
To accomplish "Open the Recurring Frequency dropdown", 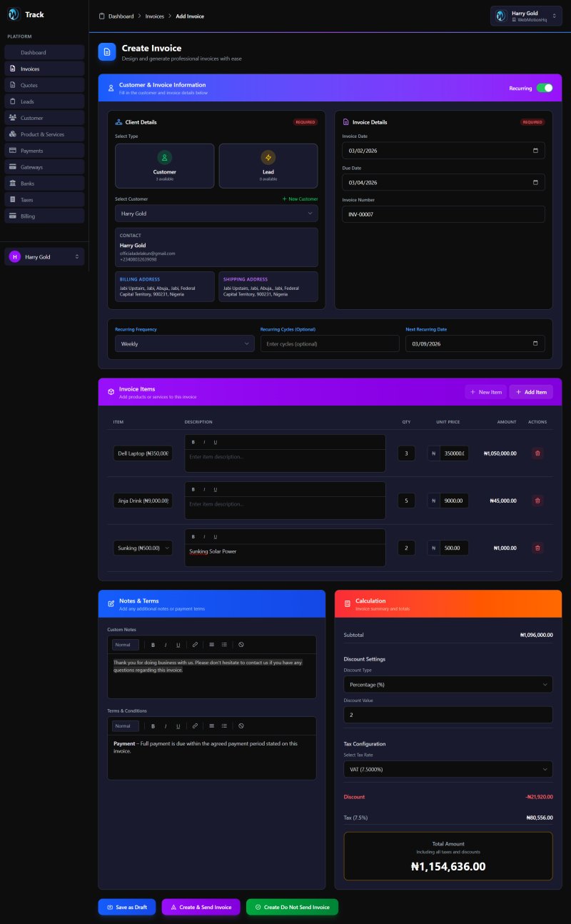I will click(x=184, y=343).
